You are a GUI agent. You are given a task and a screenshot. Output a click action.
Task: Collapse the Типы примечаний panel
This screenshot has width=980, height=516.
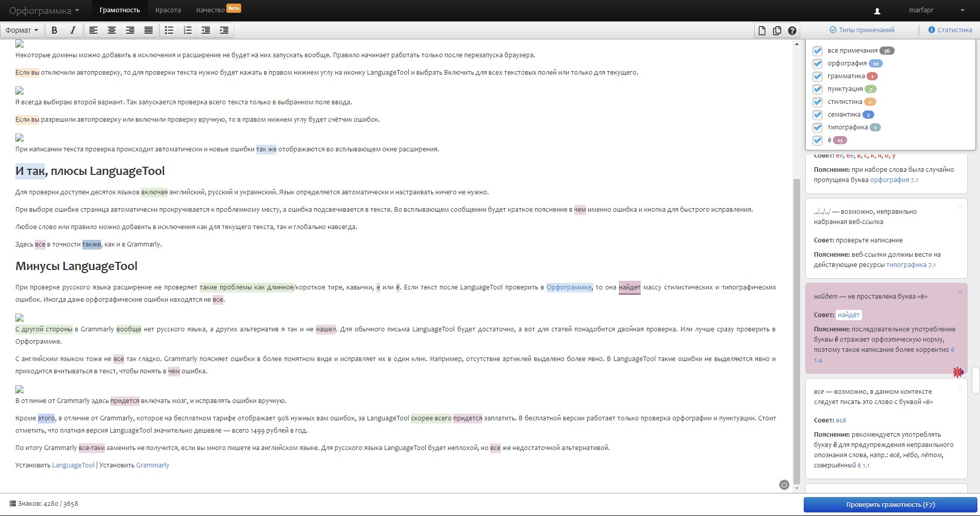click(x=862, y=30)
